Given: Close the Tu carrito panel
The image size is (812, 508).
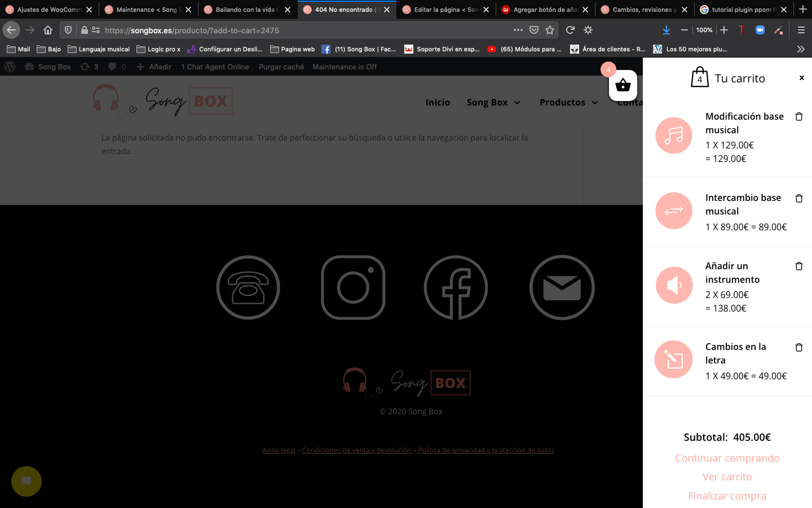Looking at the screenshot, I should coord(802,78).
